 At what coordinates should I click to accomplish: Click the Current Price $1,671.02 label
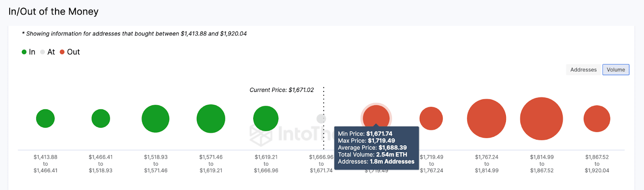point(281,90)
